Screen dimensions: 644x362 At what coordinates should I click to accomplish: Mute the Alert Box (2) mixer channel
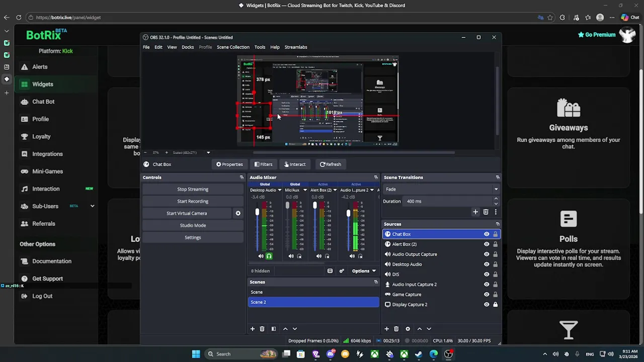tap(318, 256)
